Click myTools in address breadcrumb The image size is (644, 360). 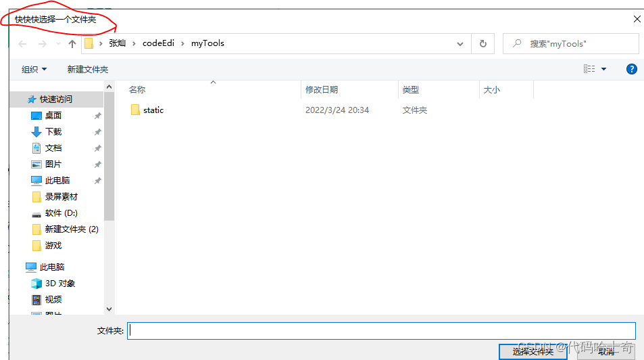coord(208,43)
